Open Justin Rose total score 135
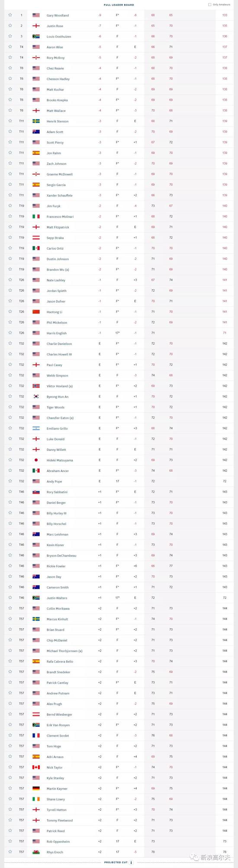 click(x=225, y=26)
